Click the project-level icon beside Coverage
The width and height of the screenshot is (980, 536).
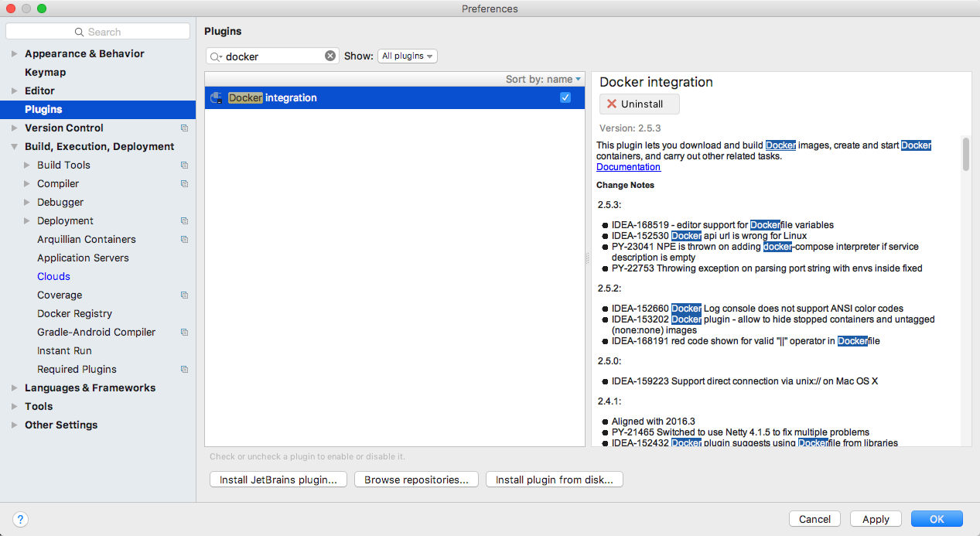(x=184, y=295)
